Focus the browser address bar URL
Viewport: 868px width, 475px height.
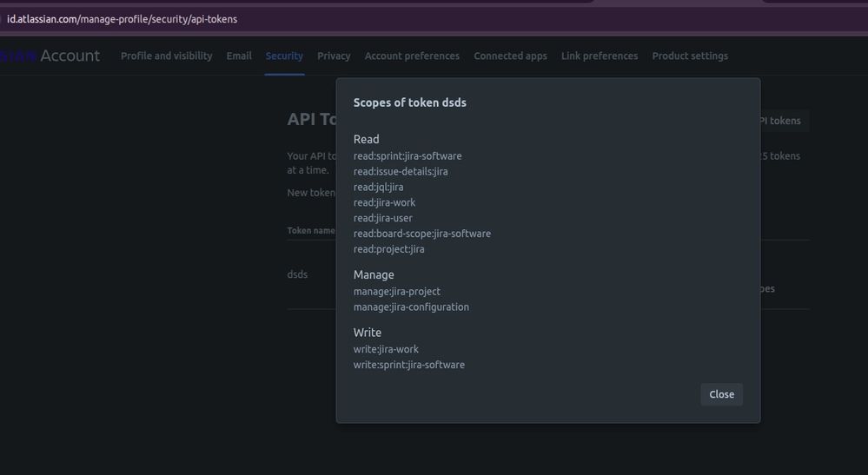[x=122, y=18]
